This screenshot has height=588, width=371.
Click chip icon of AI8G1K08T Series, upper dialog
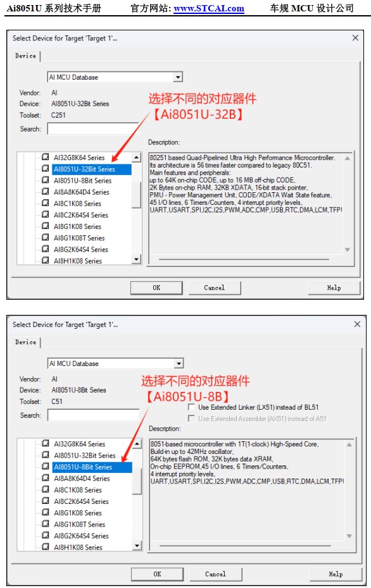click(46, 237)
